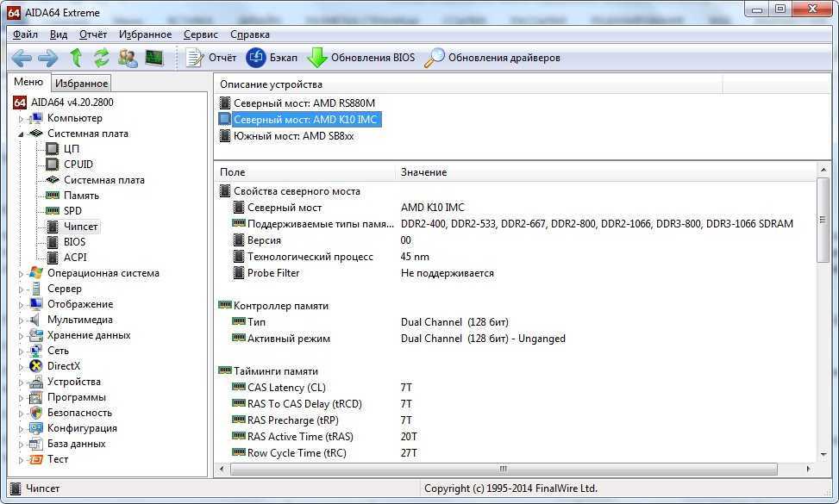Click the Компьютер monitor icon
This screenshot has height=504, width=839.
coord(36,118)
